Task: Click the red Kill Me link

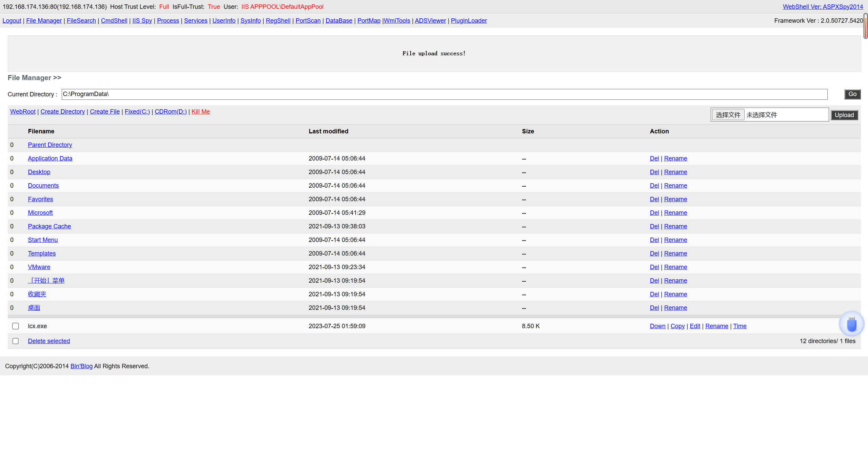Action: click(200, 112)
